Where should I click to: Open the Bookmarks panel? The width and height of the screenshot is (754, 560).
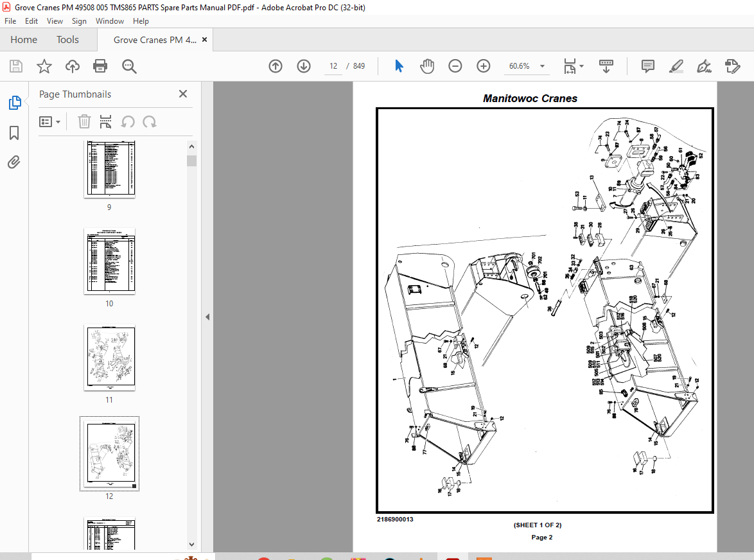coord(14,133)
